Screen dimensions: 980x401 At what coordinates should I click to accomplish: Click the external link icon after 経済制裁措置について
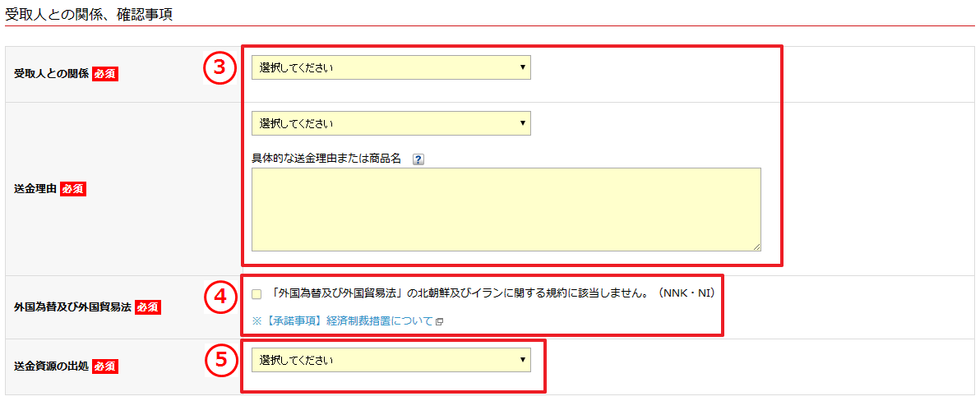440,321
